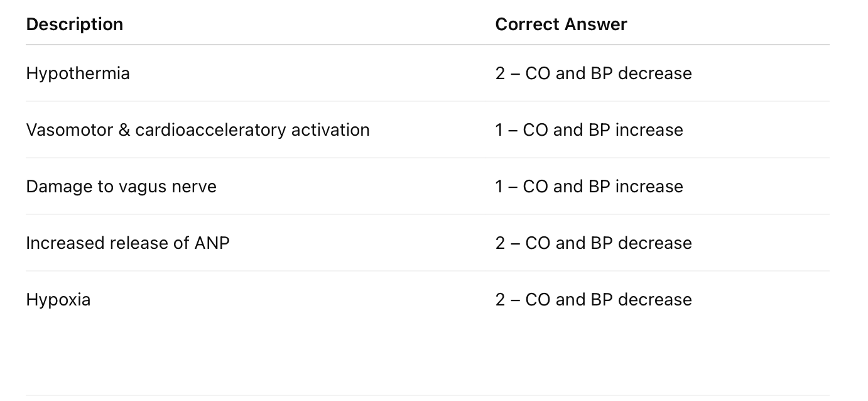Click the answer for Hypothermia row
868x401 pixels.
click(594, 74)
